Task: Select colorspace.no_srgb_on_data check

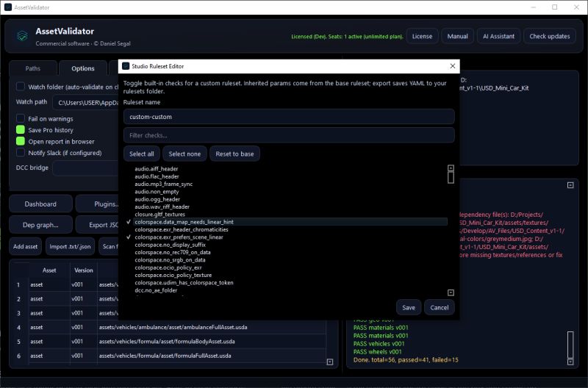Action: pos(170,260)
